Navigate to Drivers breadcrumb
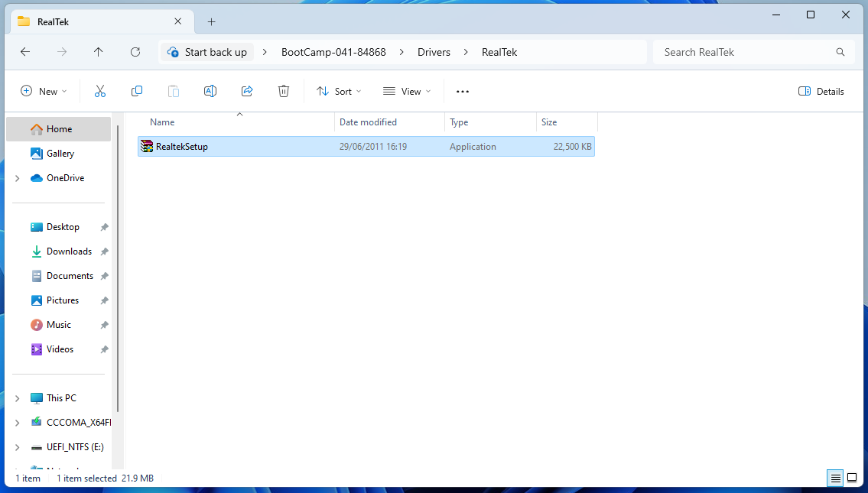This screenshot has width=868, height=493. click(x=434, y=52)
